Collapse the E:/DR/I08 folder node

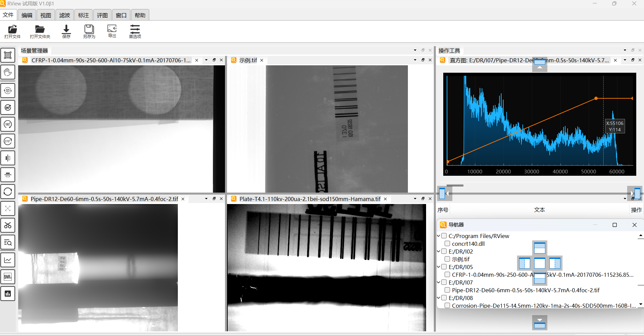tap(439, 298)
